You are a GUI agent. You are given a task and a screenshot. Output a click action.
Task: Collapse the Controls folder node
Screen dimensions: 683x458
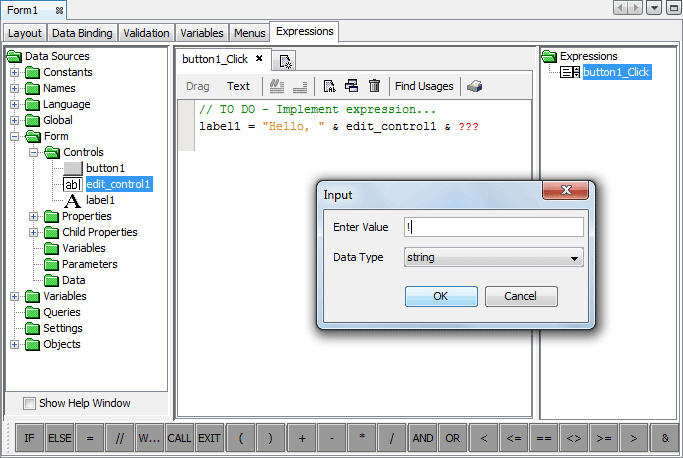pyautogui.click(x=34, y=152)
